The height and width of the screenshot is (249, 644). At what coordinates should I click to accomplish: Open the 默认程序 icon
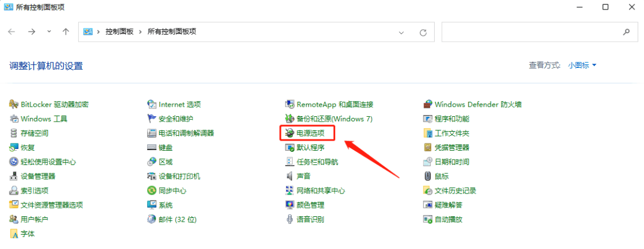click(290, 147)
